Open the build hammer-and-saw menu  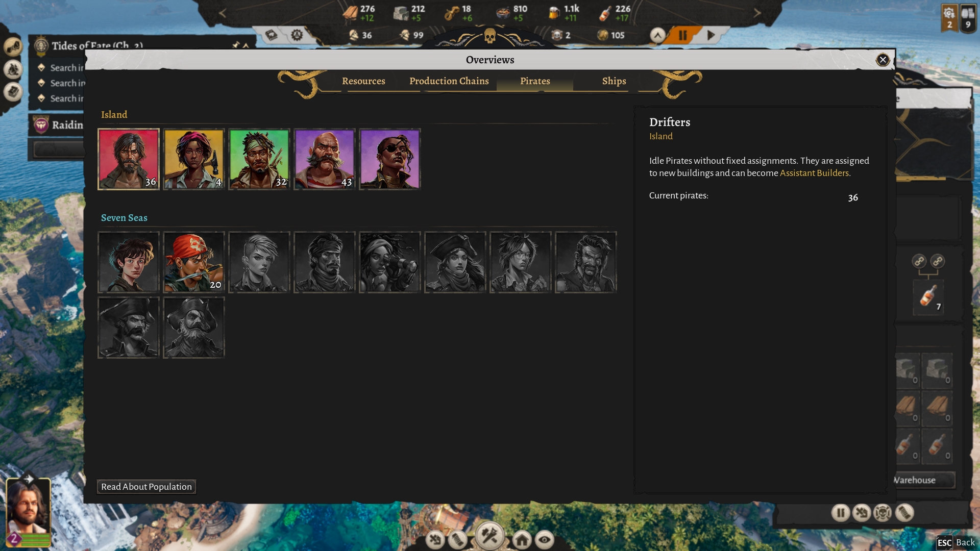[490, 536]
